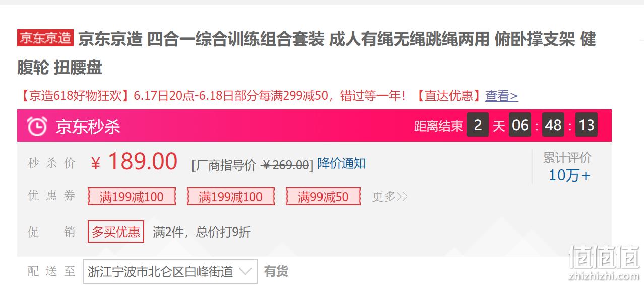644x285 pixels.
Task: Click the countdown days box showing 2
Action: point(477,125)
